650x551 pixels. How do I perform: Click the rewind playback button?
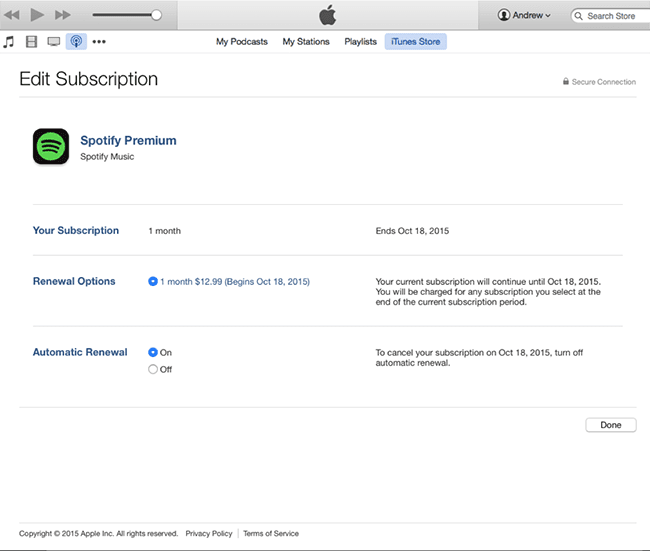click(x=12, y=15)
